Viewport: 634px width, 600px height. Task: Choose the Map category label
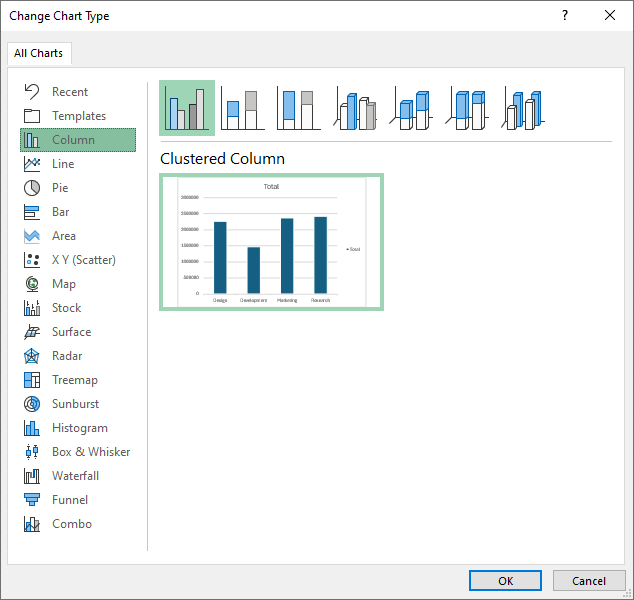pyautogui.click(x=64, y=284)
